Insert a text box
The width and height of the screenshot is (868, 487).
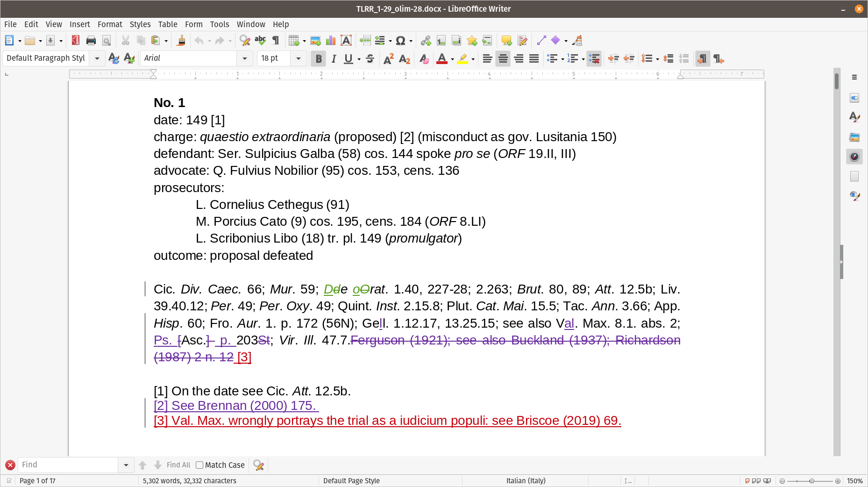point(346,41)
